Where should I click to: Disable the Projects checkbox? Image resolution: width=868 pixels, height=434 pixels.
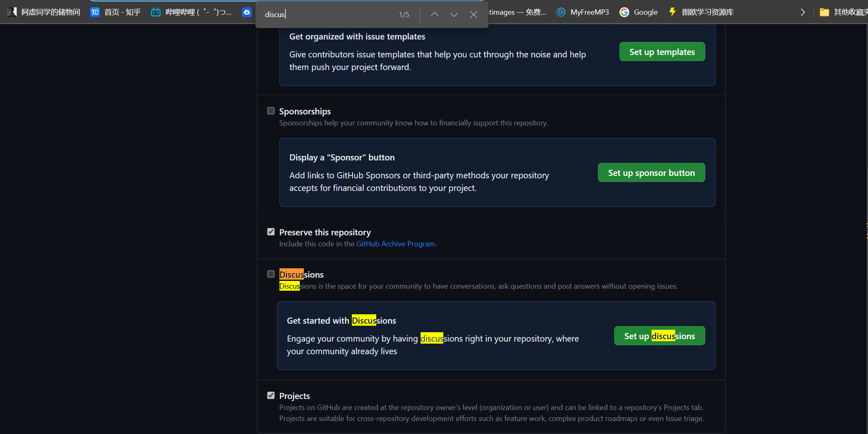(271, 396)
